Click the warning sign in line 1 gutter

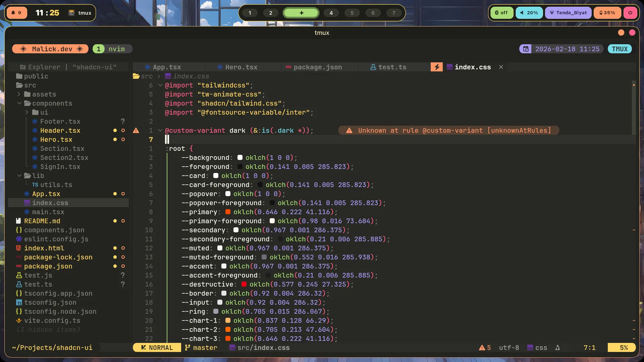click(x=136, y=130)
